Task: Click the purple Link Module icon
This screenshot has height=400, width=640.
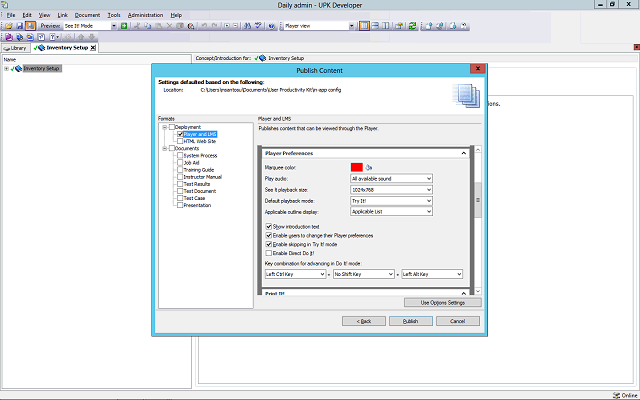Action: coord(9,37)
